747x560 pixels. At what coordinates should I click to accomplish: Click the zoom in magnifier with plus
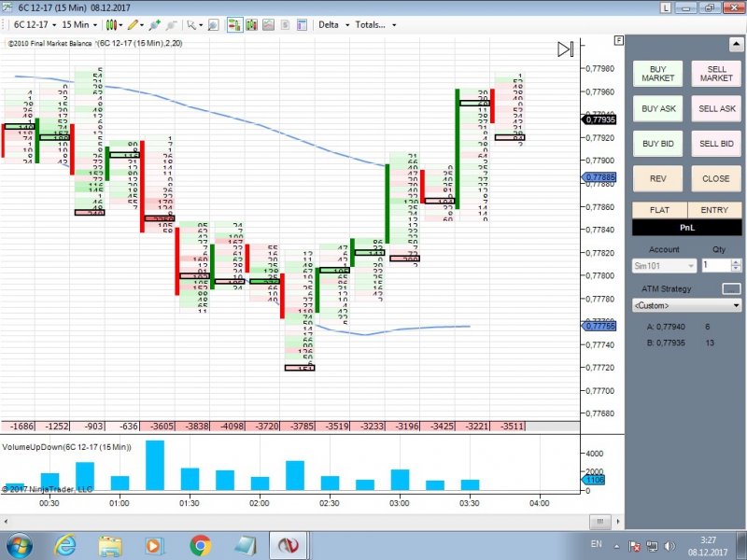pyautogui.click(x=154, y=25)
